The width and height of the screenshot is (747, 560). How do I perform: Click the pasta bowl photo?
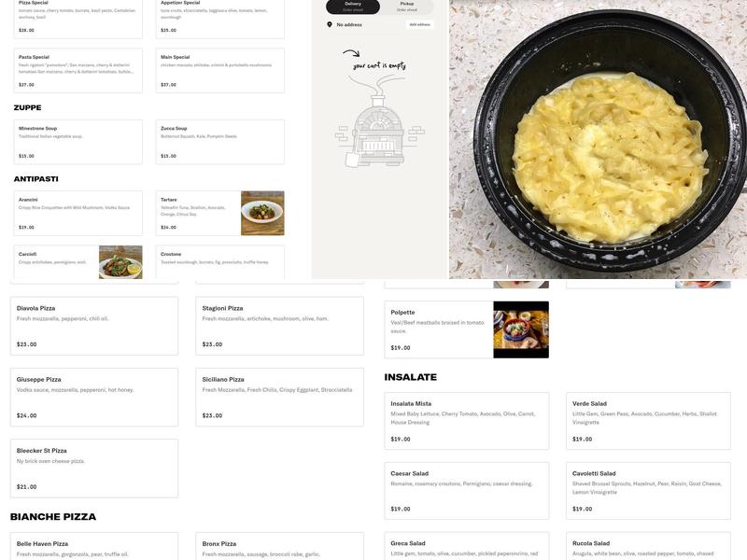pos(598,139)
